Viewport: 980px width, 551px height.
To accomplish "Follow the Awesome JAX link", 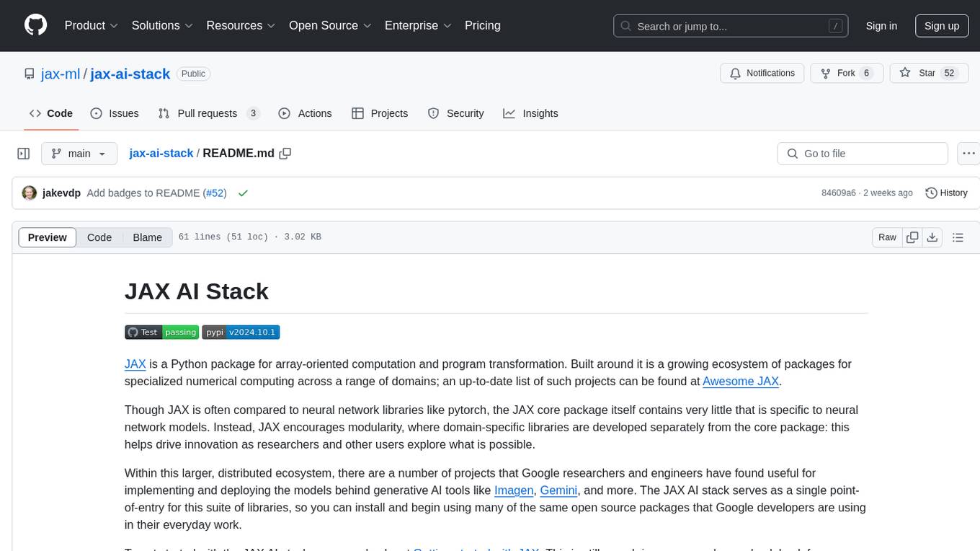I will pyautogui.click(x=741, y=382).
